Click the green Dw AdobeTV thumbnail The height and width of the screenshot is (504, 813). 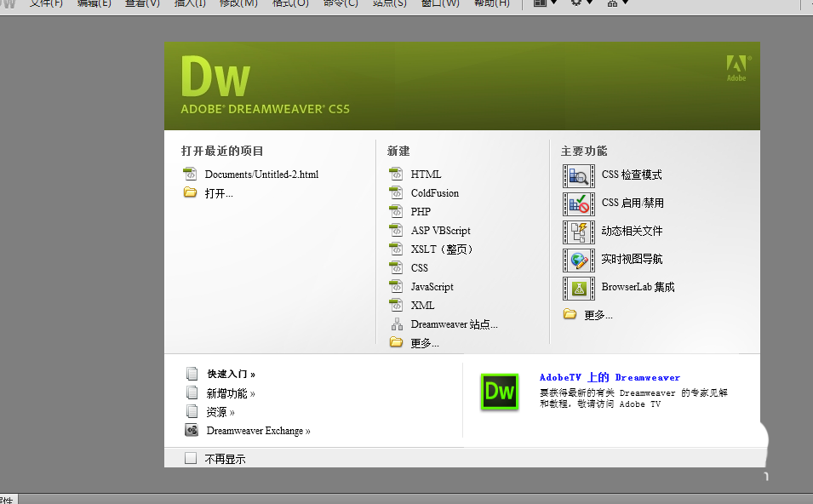pos(500,392)
